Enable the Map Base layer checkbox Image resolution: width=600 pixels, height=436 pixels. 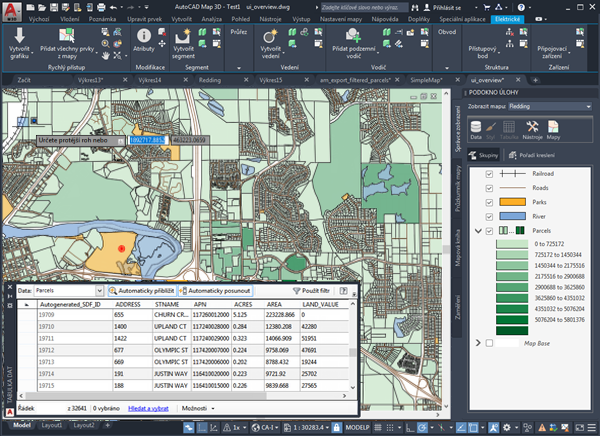pos(489,344)
